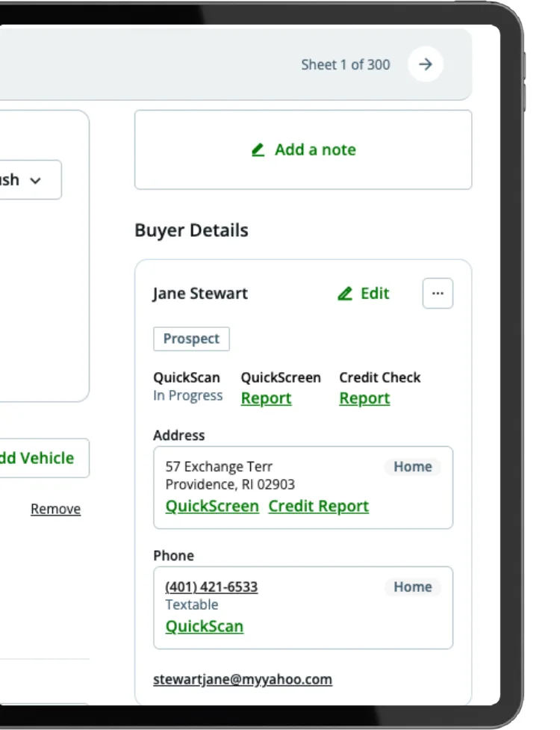
Task: Expand the partially visible payment dropdown chevron
Action: tap(35, 180)
